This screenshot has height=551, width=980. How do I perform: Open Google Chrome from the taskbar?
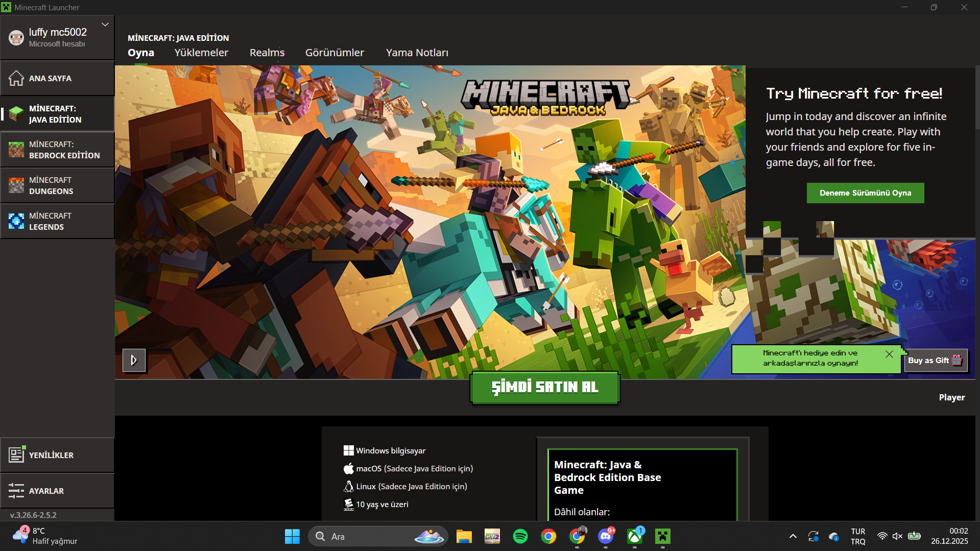(x=548, y=536)
